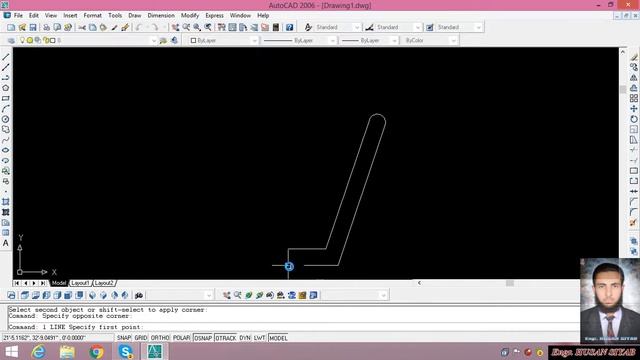Open the Standard table style dropdown
This screenshot has width=640, height=360.
(x=478, y=27)
